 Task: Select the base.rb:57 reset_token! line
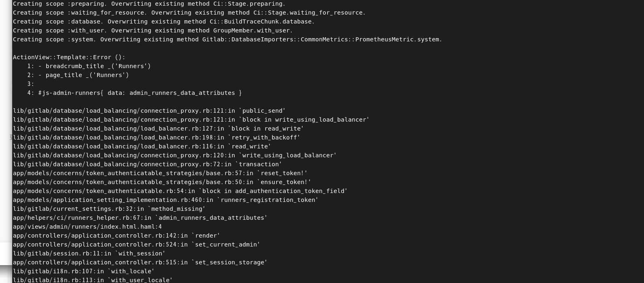tap(160, 173)
